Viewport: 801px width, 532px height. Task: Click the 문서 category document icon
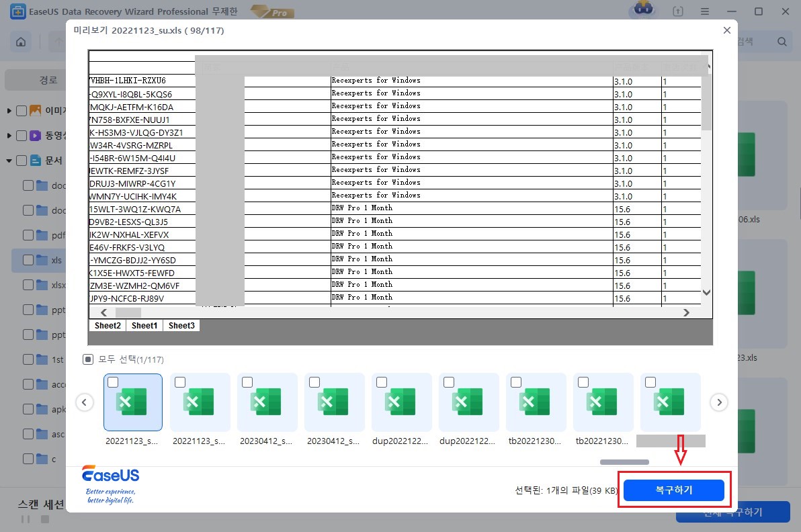(x=35, y=161)
